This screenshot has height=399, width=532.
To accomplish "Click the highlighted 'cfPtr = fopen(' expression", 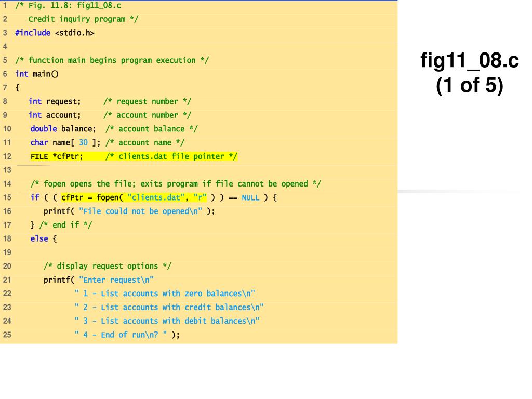I will [92, 197].
